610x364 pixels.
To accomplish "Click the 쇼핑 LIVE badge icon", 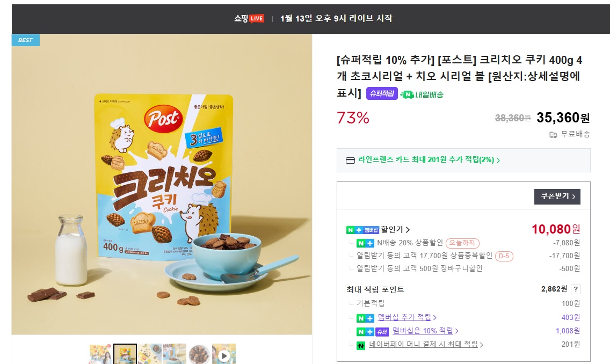I will point(249,18).
